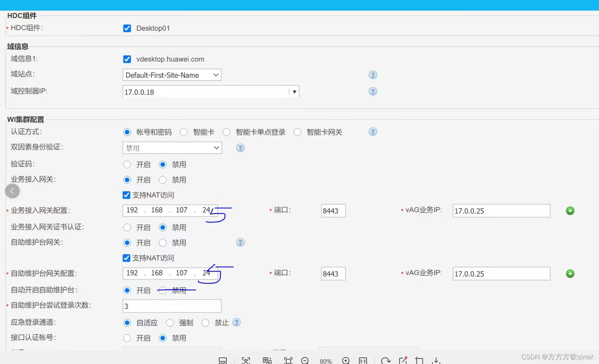Open the 域控制器IP dropdown arrow
599x364 pixels.
click(x=294, y=92)
